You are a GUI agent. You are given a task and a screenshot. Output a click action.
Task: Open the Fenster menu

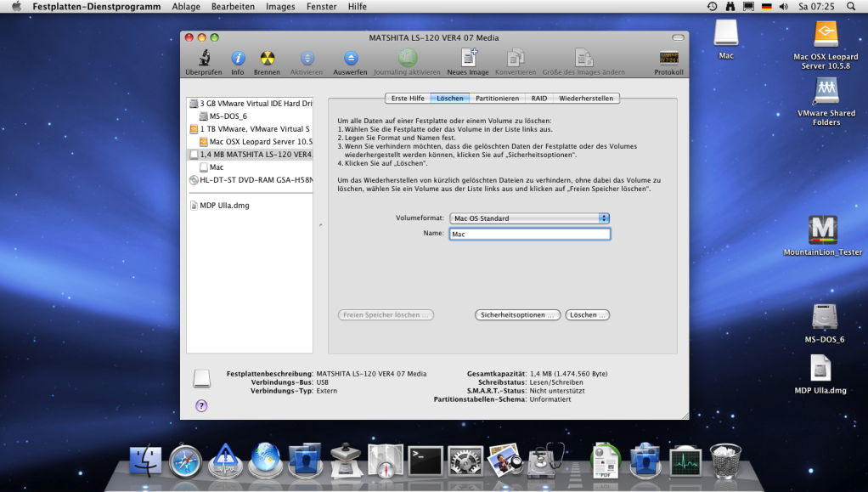click(322, 7)
